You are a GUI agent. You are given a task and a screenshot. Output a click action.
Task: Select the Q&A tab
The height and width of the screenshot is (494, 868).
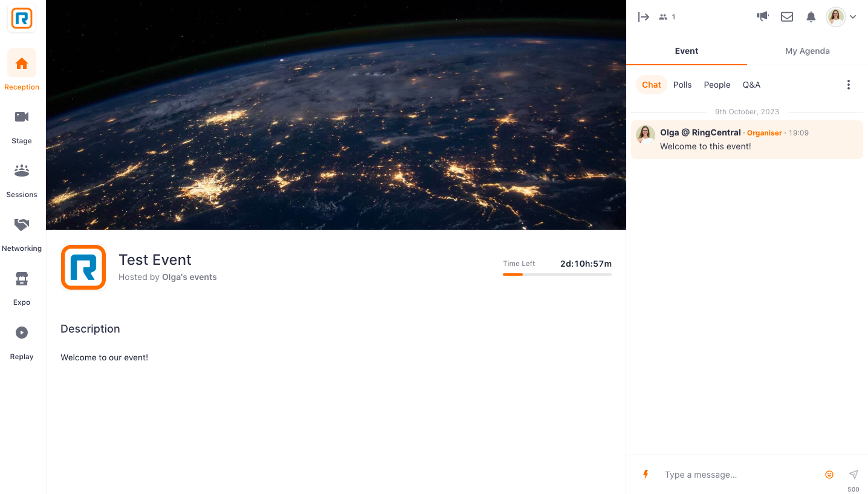[x=751, y=85]
